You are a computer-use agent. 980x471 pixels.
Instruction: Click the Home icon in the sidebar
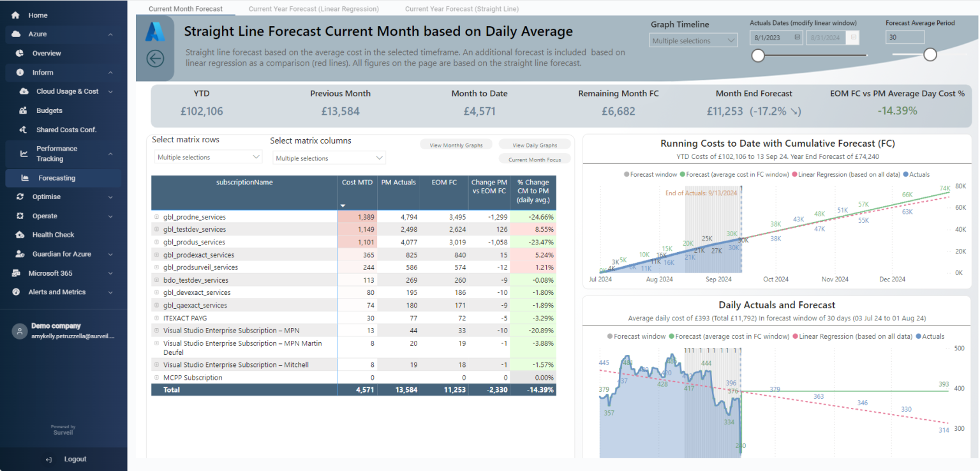click(14, 15)
